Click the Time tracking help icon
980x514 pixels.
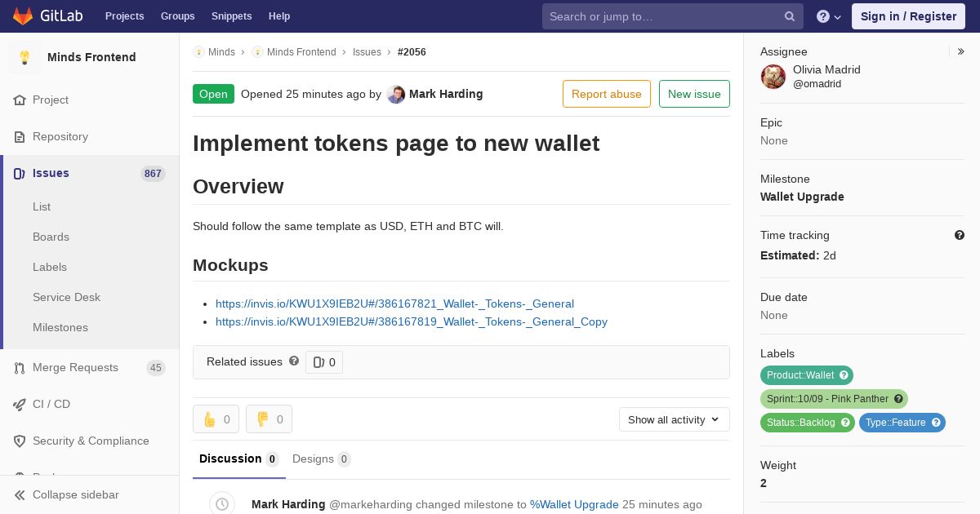[x=960, y=235]
